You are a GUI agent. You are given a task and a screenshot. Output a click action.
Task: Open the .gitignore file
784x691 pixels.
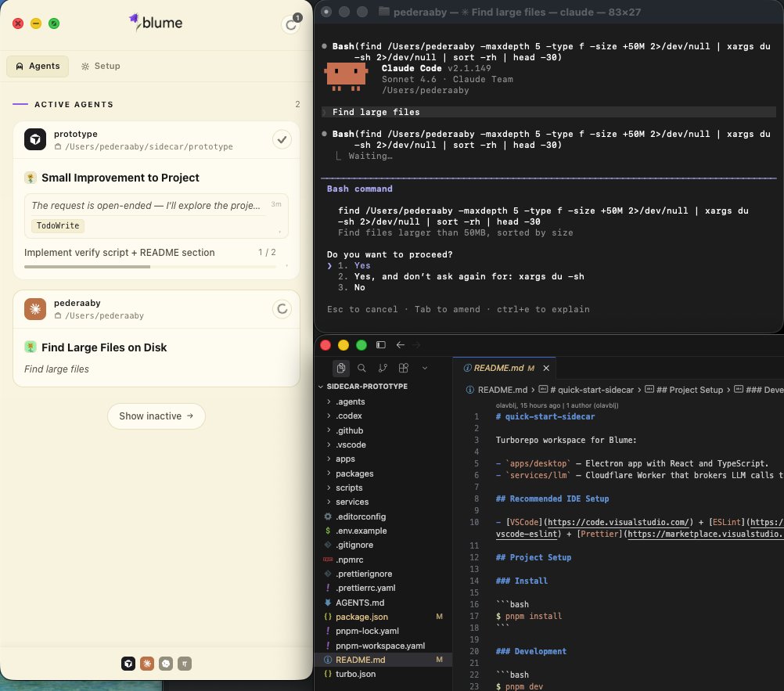(354, 545)
